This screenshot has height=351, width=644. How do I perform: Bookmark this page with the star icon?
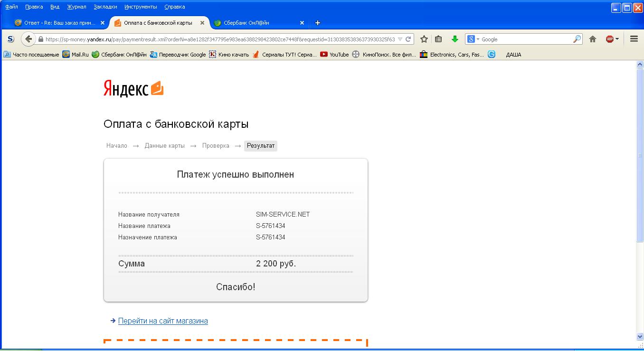(424, 39)
